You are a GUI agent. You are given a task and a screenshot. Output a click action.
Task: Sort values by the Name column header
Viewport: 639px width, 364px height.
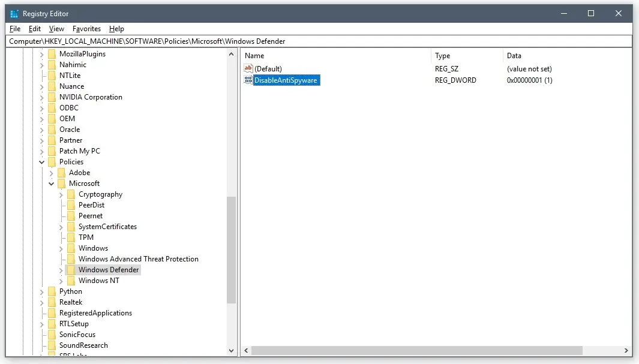click(x=336, y=56)
